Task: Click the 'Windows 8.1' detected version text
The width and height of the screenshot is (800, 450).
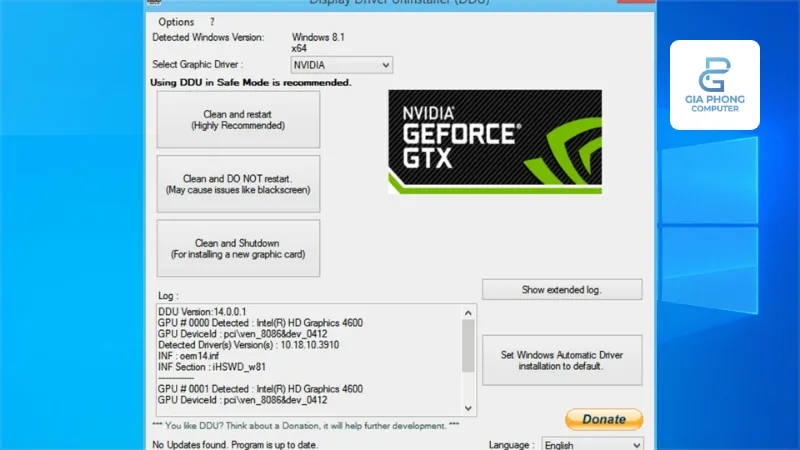Action: (x=318, y=37)
